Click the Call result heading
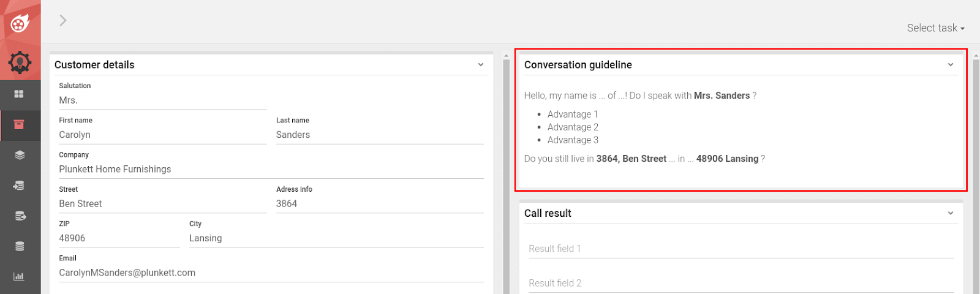980x294 pixels. 548,213
